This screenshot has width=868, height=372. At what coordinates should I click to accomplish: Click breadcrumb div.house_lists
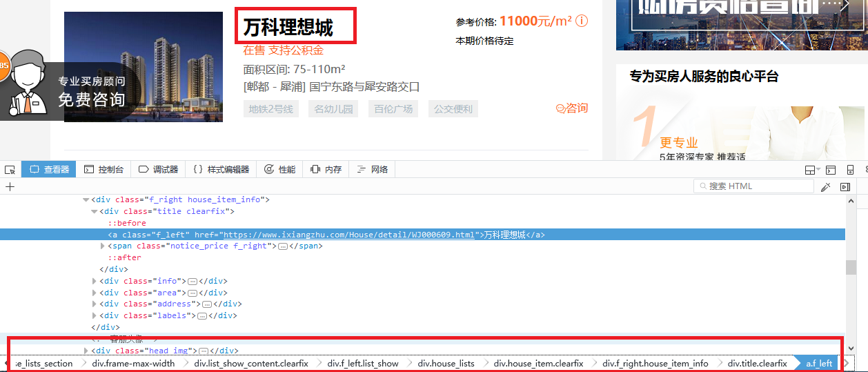pos(446,363)
